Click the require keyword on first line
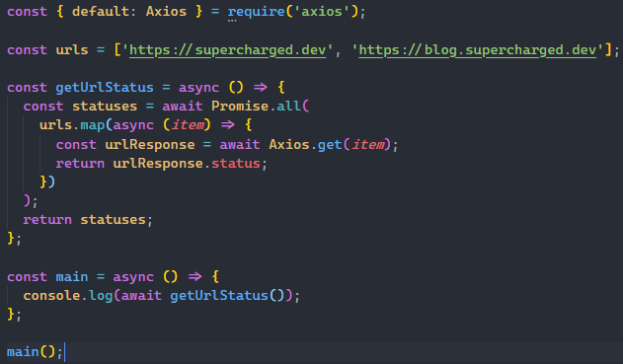Viewport: 623px width, 364px height. click(x=257, y=12)
